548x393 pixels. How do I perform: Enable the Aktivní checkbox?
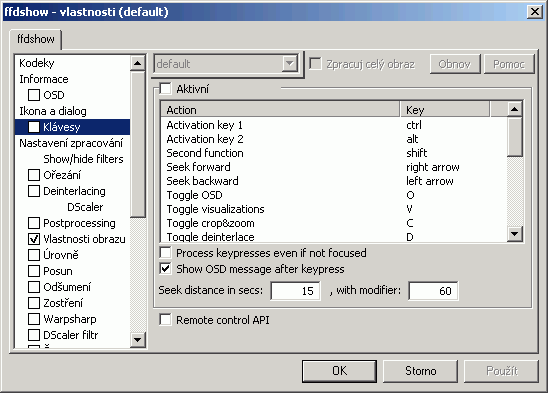click(166, 89)
